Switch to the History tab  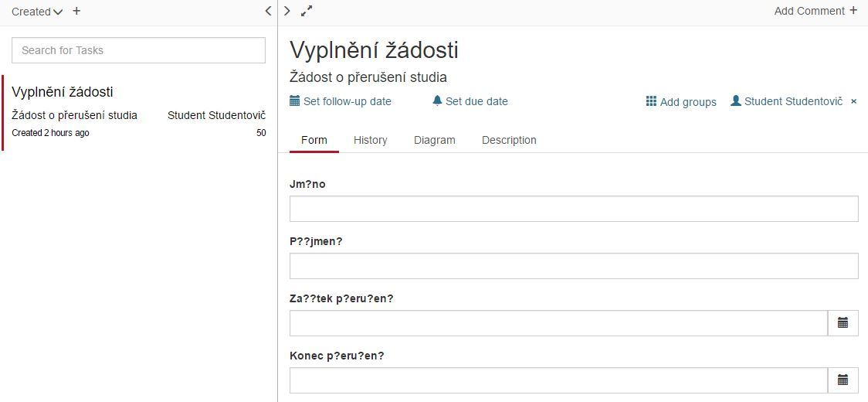[371, 140]
